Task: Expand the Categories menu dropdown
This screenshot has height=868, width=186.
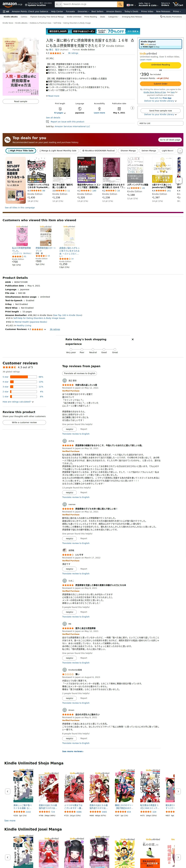Action: tap(113, 16)
